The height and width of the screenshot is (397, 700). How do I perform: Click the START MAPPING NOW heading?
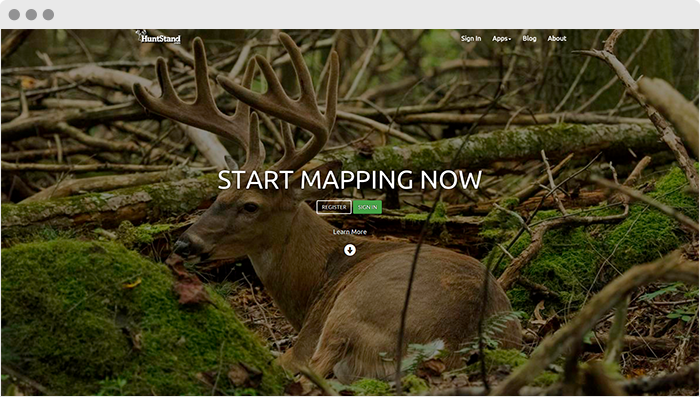pyautogui.click(x=350, y=180)
